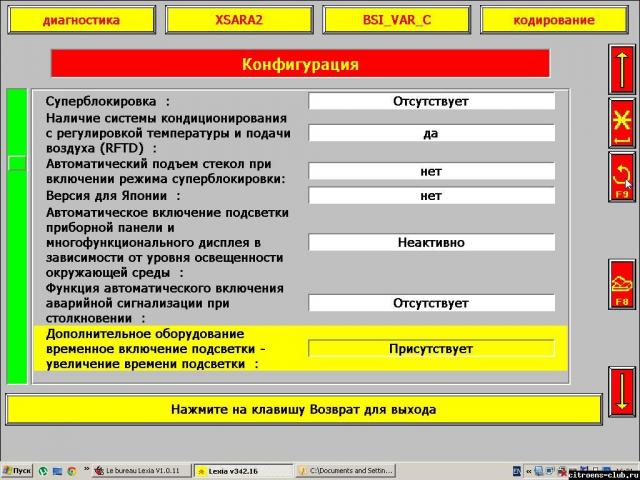Click the EN language indicator in tray

517,471
